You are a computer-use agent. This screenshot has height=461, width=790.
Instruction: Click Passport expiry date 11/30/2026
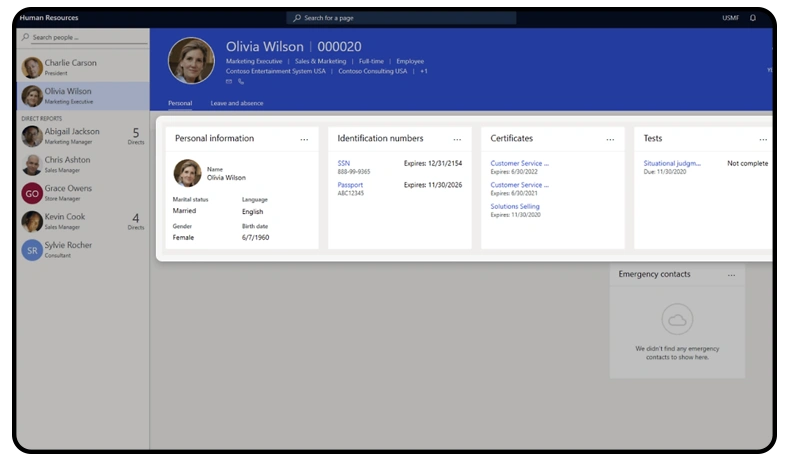point(433,185)
